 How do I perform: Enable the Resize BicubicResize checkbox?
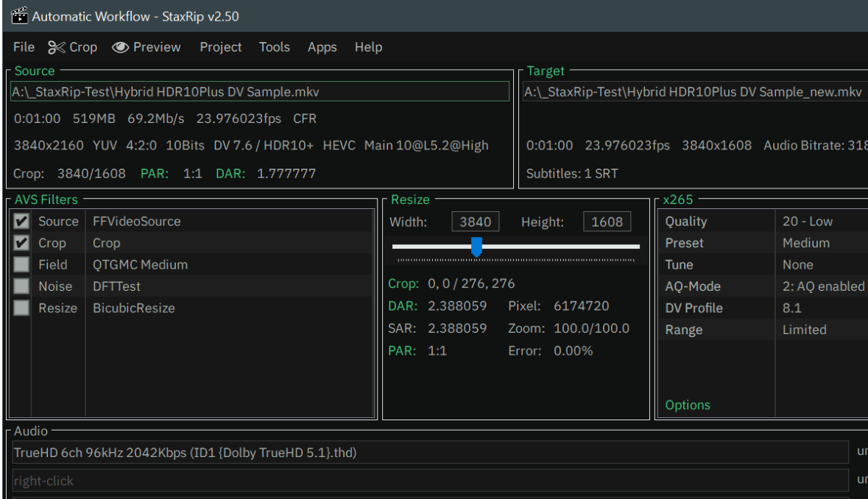point(22,308)
